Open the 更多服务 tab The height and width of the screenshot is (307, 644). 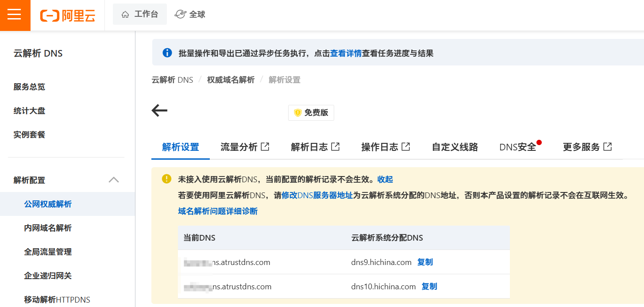pos(587,147)
